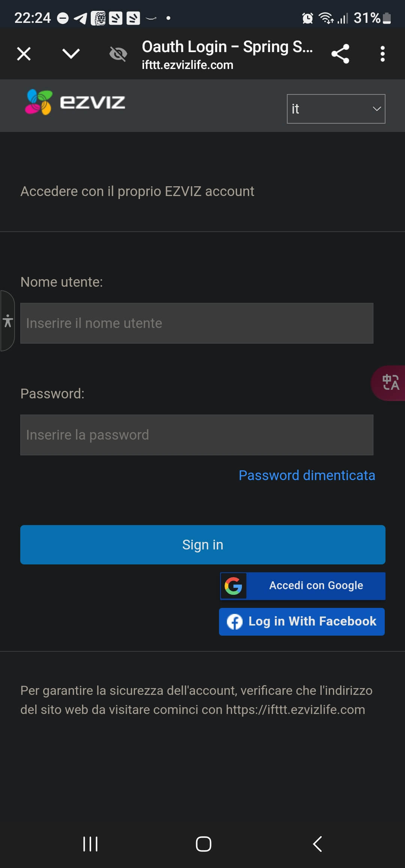Open the 'Password dimenticata' link
The width and height of the screenshot is (405, 868).
pos(307,475)
